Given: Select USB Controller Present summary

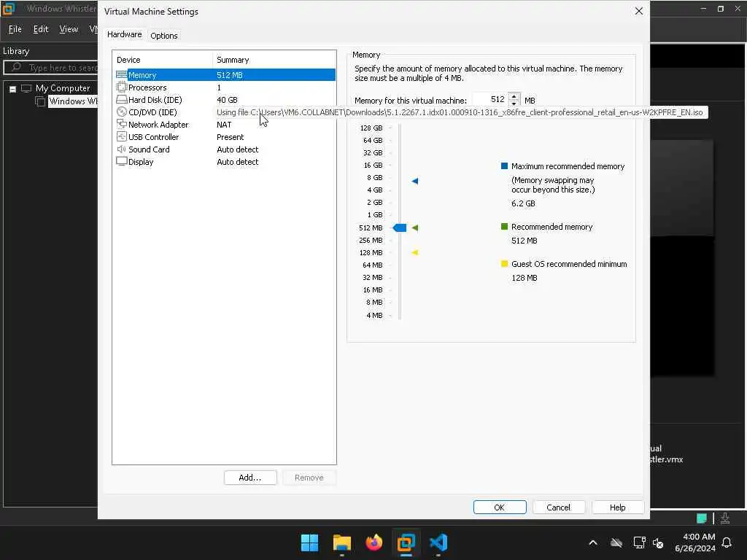Looking at the screenshot, I should [x=230, y=136].
